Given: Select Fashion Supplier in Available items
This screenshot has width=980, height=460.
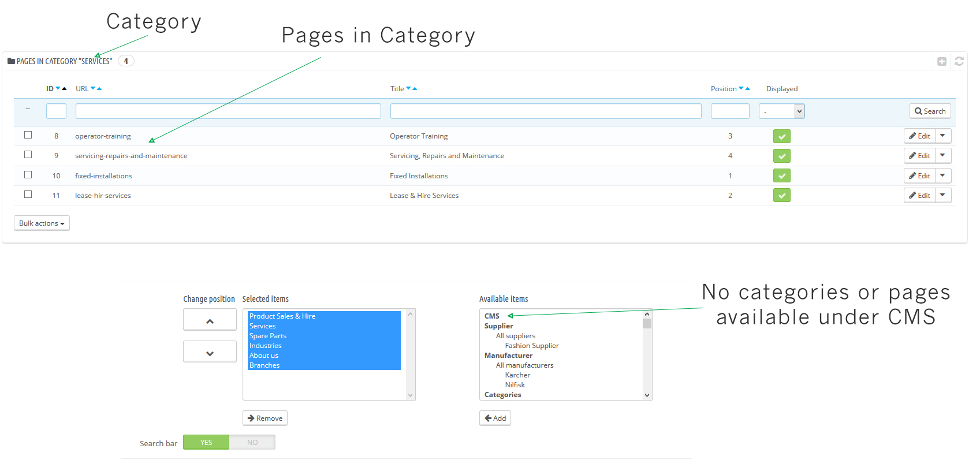Looking at the screenshot, I should [532, 346].
